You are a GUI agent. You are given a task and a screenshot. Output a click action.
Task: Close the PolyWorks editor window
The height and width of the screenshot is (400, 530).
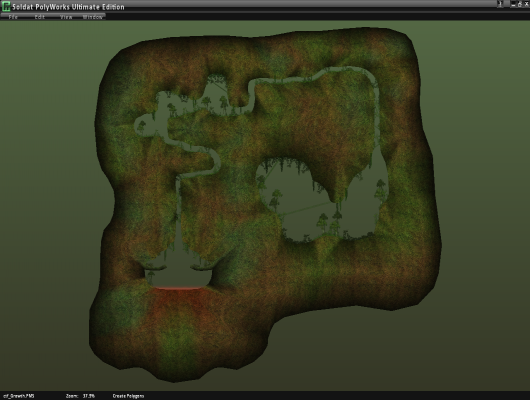coord(526,4)
